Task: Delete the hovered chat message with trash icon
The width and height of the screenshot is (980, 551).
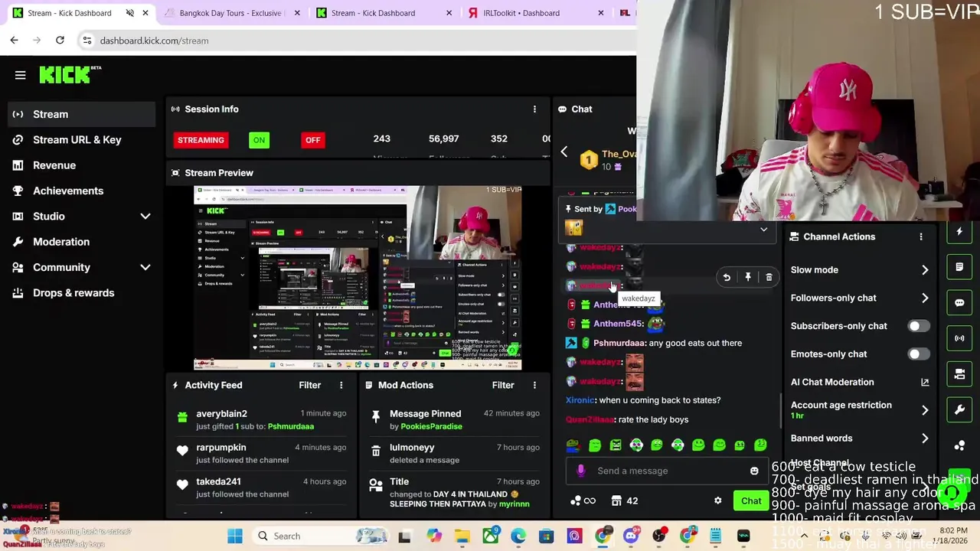Action: pyautogui.click(x=769, y=277)
